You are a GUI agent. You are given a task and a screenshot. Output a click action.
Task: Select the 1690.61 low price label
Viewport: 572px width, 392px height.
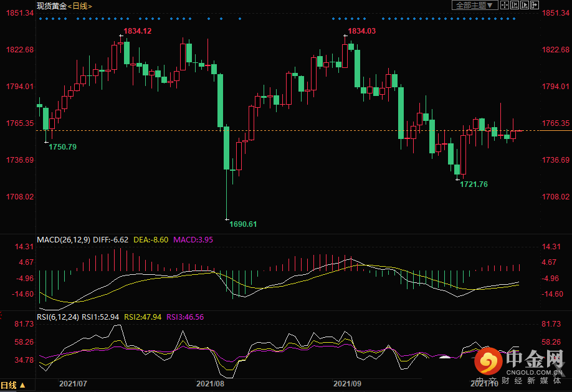pos(243,224)
